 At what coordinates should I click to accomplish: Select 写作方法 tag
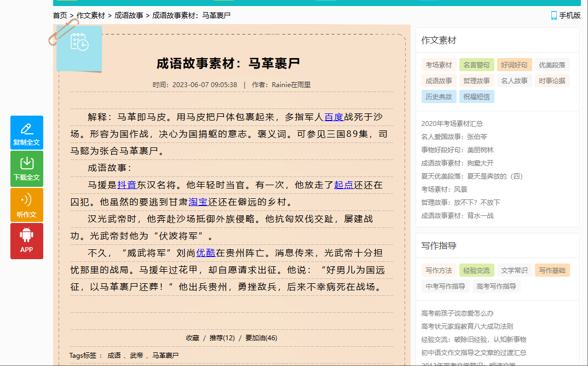click(439, 270)
